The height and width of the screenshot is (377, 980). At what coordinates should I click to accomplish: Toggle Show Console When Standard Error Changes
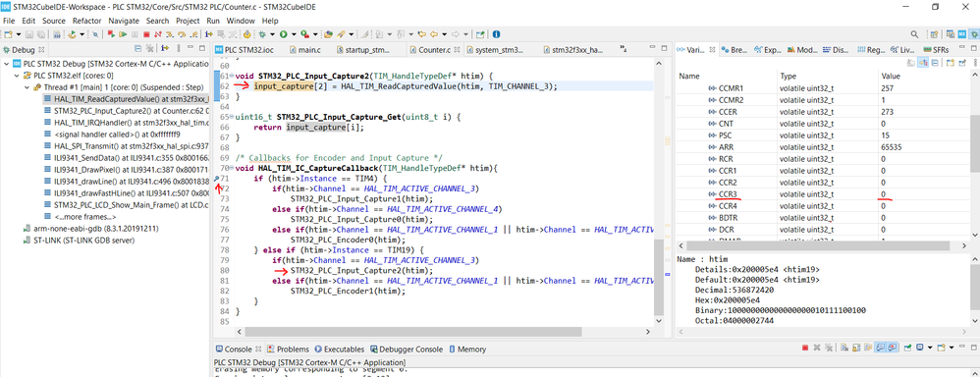click(892, 347)
